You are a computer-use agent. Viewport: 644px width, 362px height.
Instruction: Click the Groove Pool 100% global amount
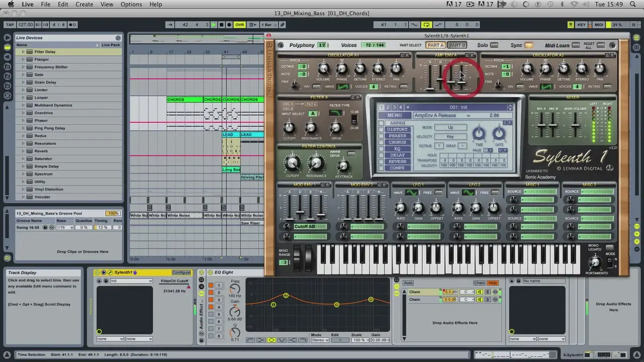point(113,213)
